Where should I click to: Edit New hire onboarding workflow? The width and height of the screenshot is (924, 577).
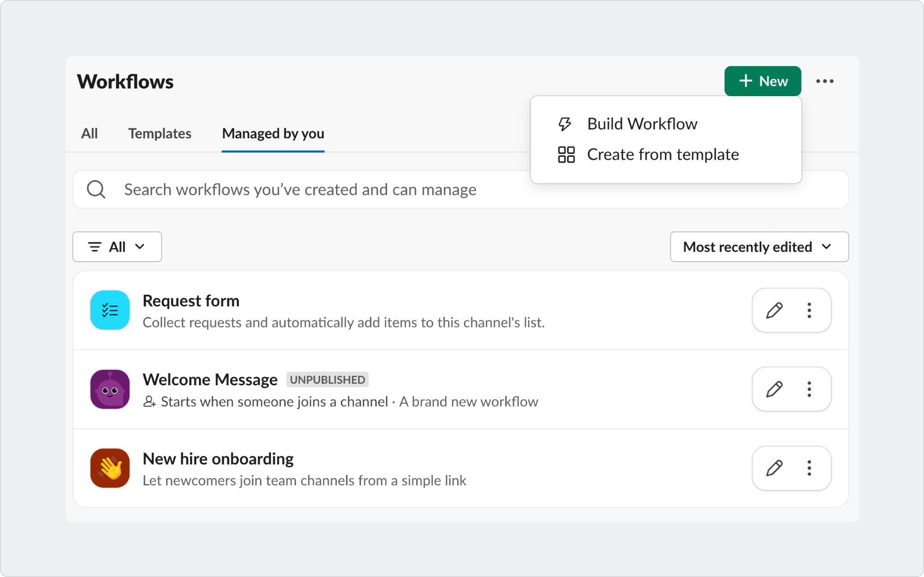[x=774, y=468]
